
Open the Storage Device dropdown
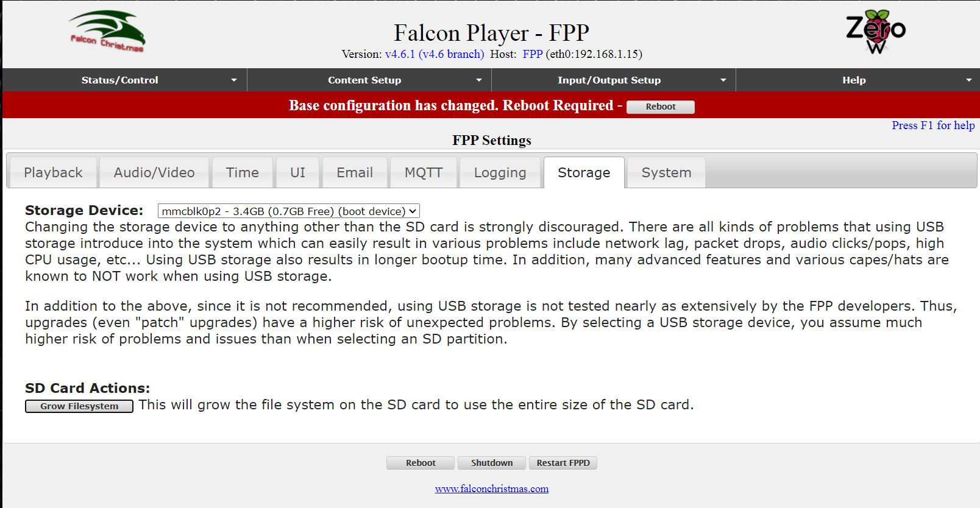coord(289,211)
